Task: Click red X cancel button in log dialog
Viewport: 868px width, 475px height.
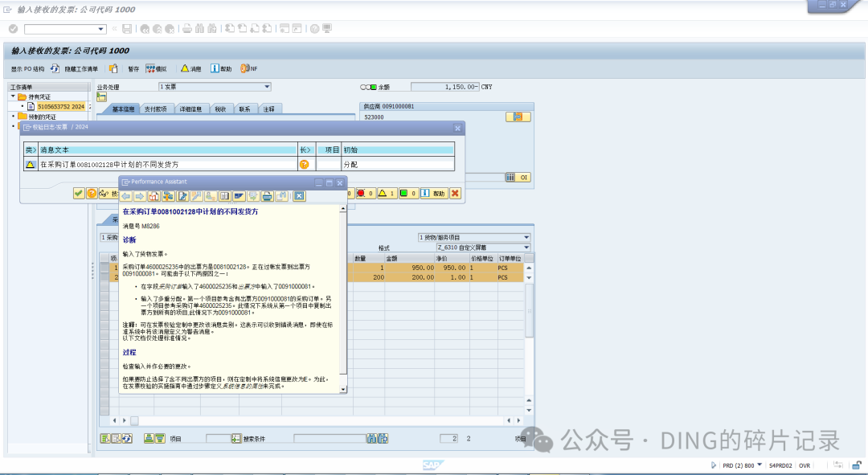Action: click(455, 193)
